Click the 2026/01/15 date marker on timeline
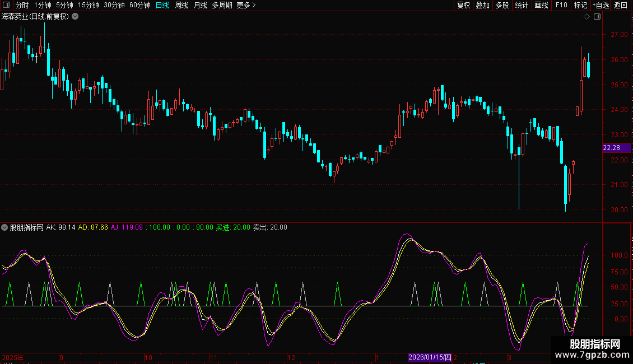The image size is (633, 364). pyautogui.click(x=430, y=357)
